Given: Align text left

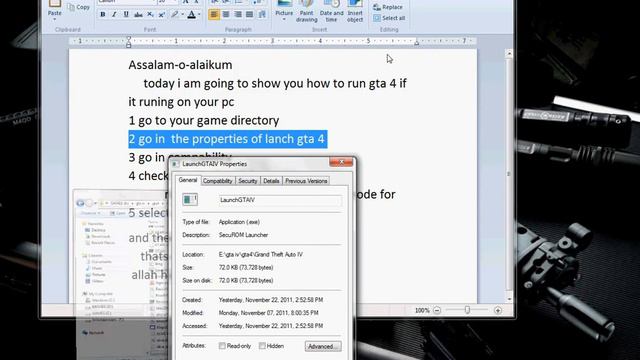Looking at the screenshot, I should click(x=213, y=15).
